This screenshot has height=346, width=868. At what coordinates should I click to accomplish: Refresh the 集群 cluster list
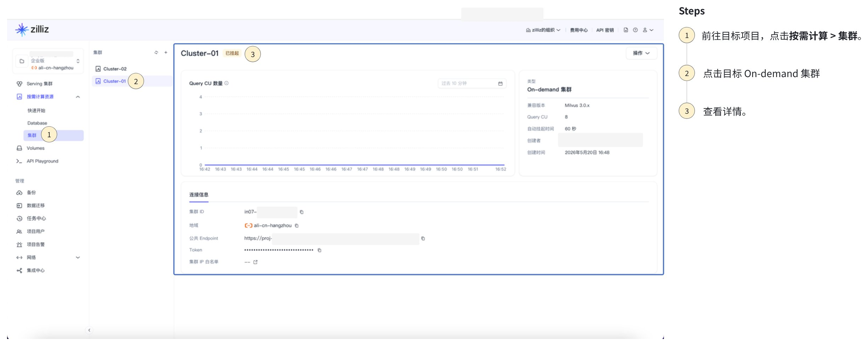pyautogui.click(x=156, y=52)
